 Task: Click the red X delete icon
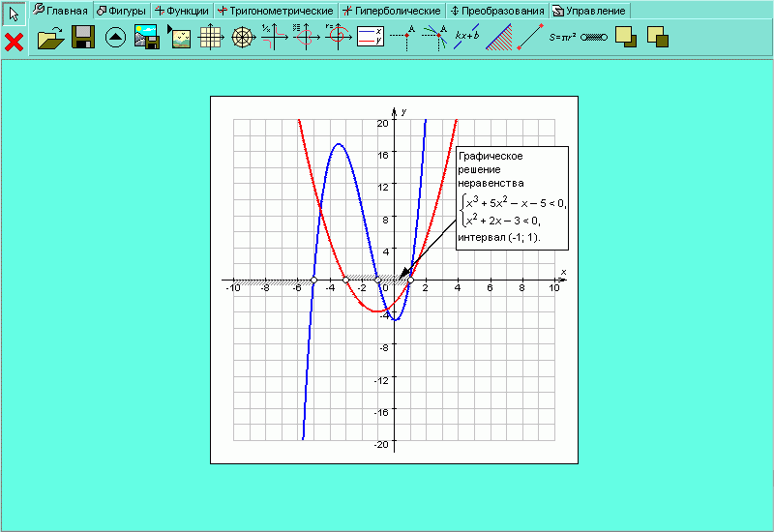(x=14, y=42)
